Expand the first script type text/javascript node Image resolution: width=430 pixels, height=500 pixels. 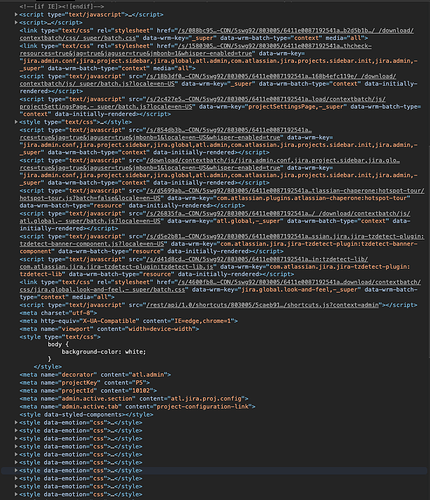coord(16,14)
